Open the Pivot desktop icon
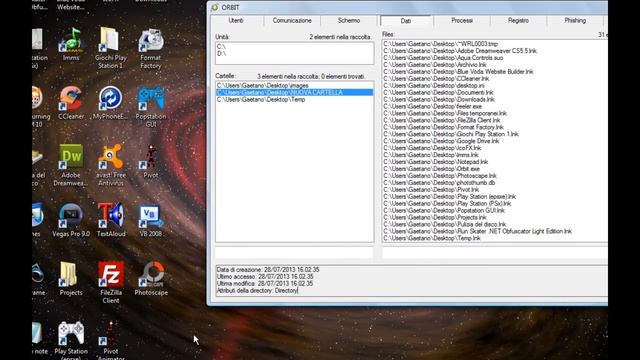640x360 pixels. pos(151,162)
